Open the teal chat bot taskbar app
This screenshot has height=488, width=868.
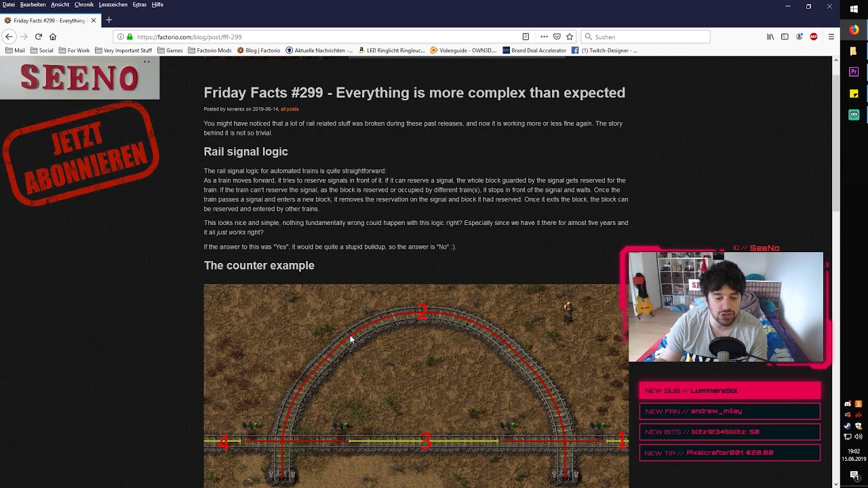tap(854, 115)
